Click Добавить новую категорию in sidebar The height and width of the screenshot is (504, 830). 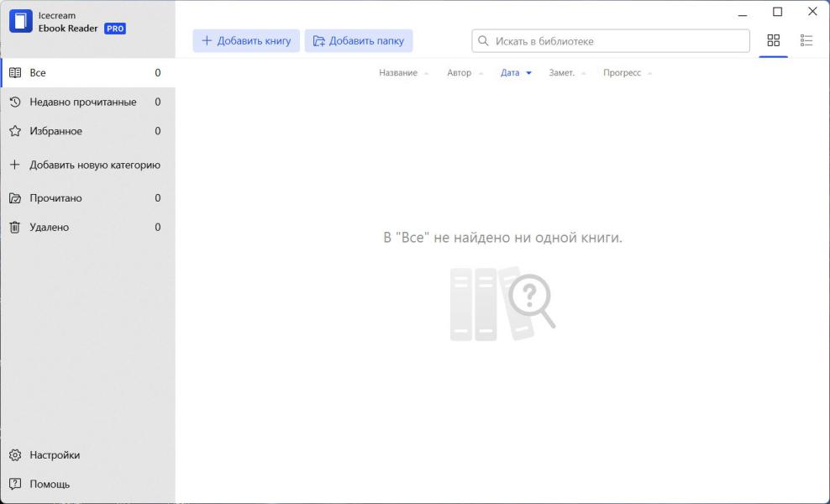pyautogui.click(x=94, y=165)
